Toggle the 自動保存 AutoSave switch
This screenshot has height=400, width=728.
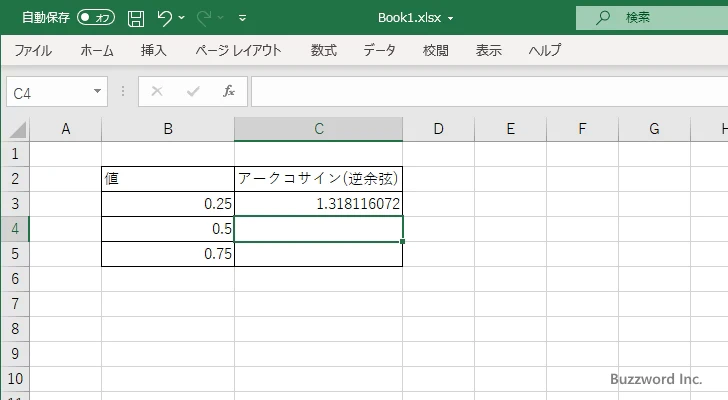point(96,18)
